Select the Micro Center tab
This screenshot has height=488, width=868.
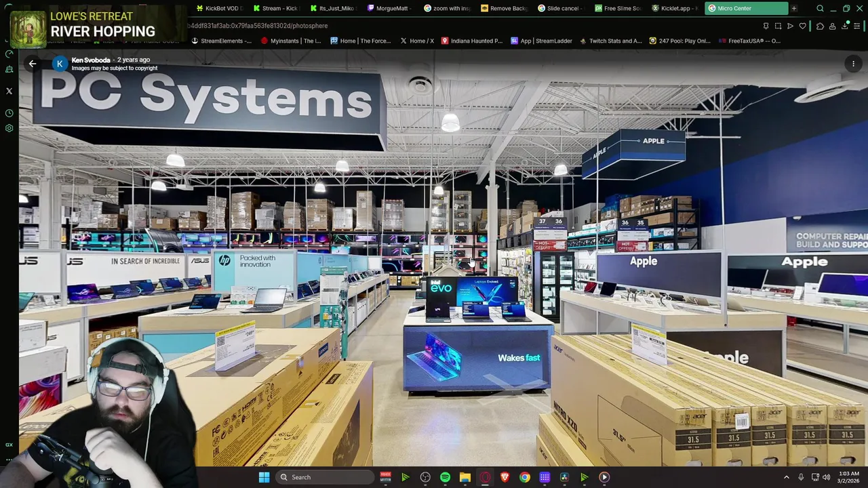[x=746, y=8]
